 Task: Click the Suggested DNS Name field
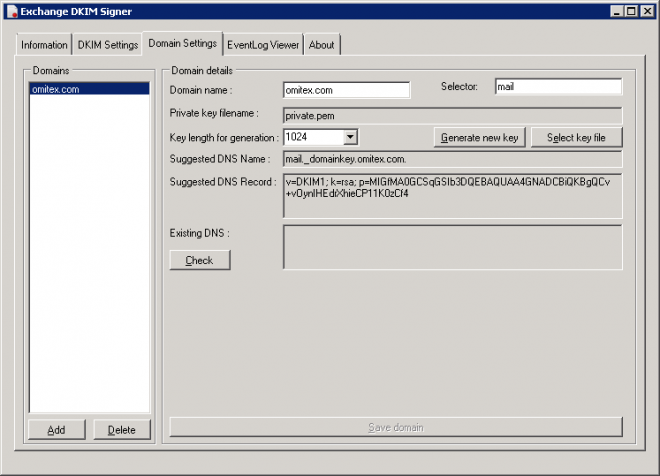[x=452, y=159]
